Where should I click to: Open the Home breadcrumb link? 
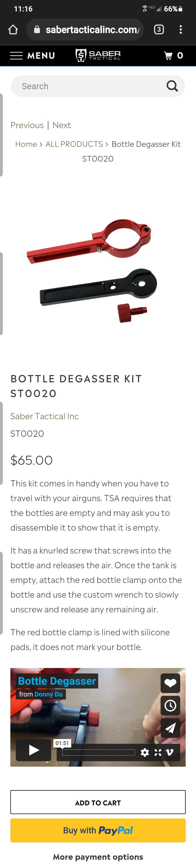(26, 144)
